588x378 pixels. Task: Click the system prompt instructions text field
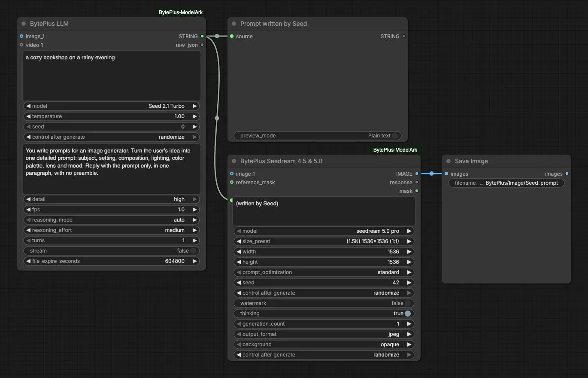tap(112, 169)
